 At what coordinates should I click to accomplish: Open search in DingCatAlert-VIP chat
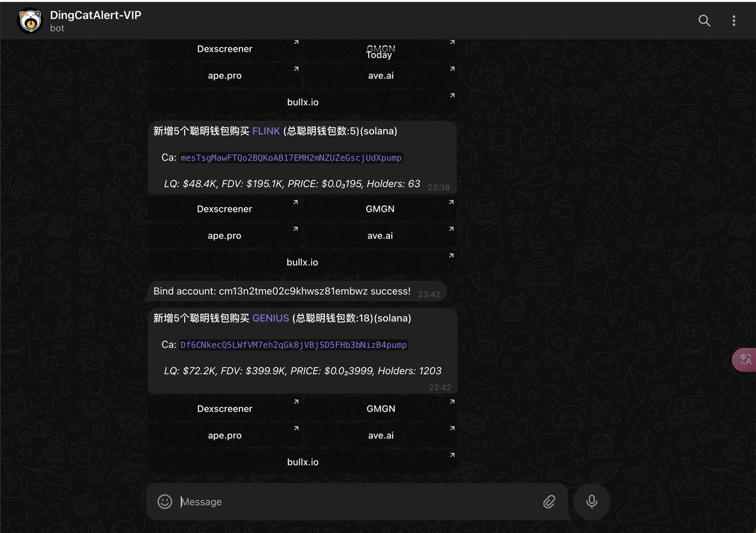(x=704, y=21)
